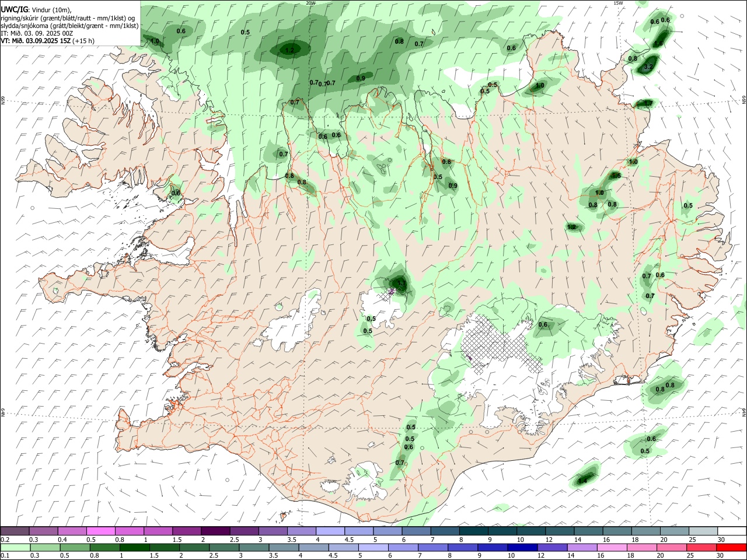This screenshot has height=560, width=747.
Task: Select the light green swatch between 0.3 and 0.5 on lower scale
Action: 45,547
